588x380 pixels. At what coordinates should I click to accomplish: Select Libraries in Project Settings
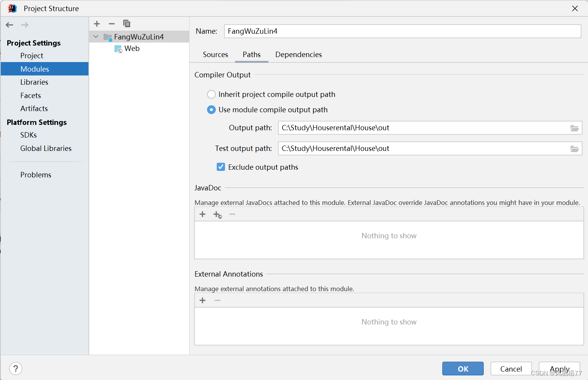(x=34, y=82)
